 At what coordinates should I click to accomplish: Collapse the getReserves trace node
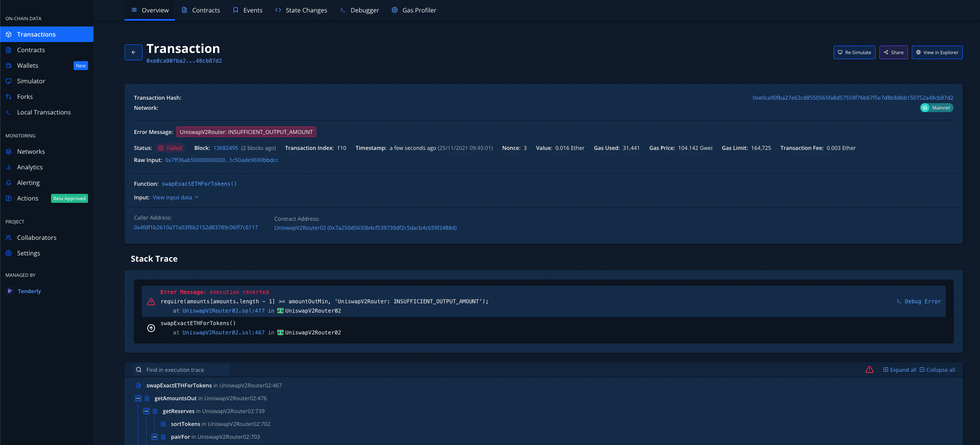tap(146, 411)
